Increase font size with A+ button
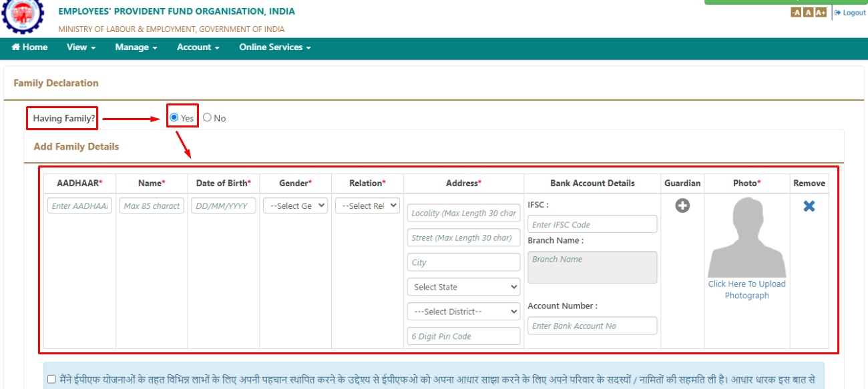 click(x=821, y=13)
